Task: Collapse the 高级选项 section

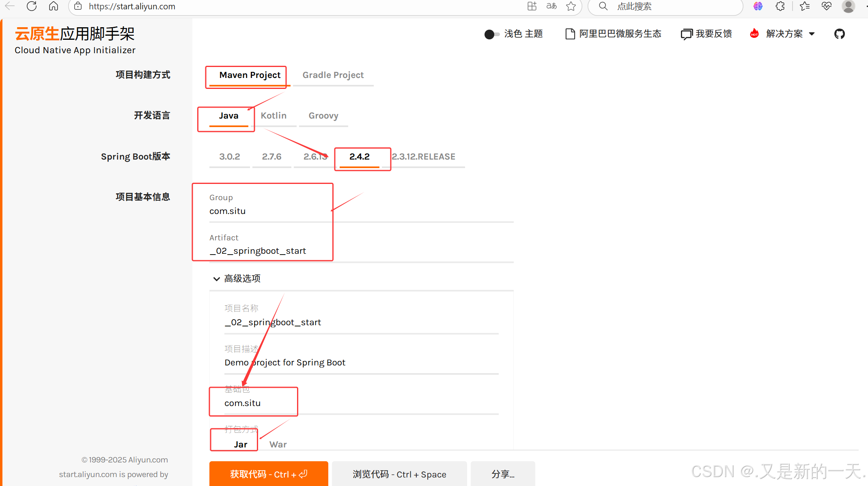Action: click(237, 279)
